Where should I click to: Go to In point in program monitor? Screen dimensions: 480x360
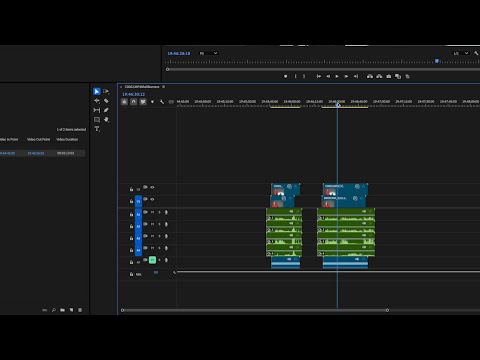coord(319,76)
